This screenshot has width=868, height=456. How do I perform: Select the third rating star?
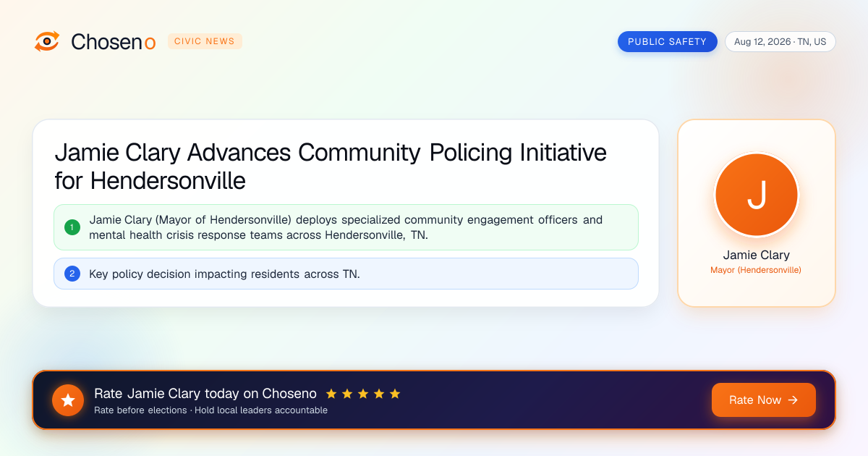pos(363,394)
